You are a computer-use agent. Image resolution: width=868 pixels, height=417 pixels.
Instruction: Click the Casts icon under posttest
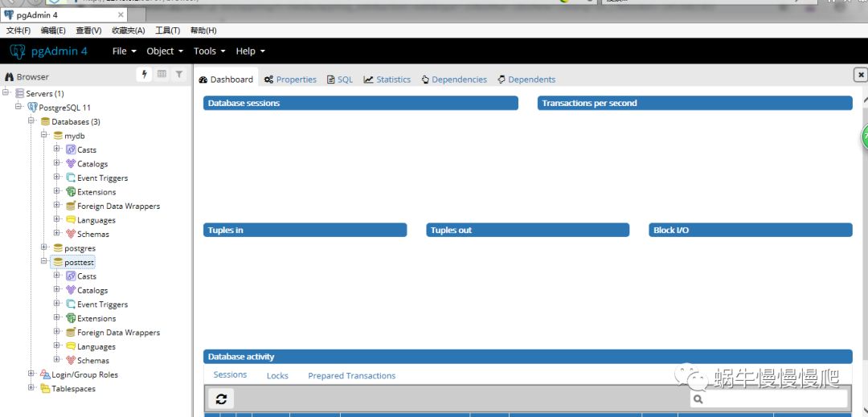(x=70, y=276)
